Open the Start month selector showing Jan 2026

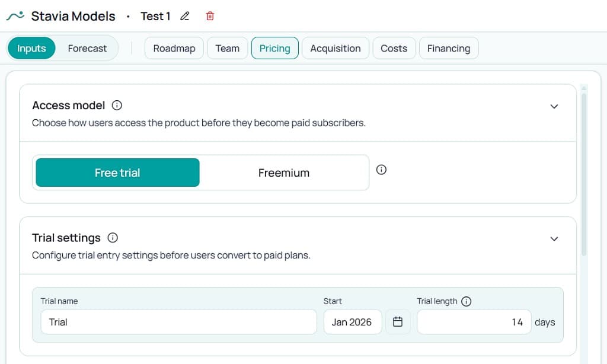pos(353,321)
